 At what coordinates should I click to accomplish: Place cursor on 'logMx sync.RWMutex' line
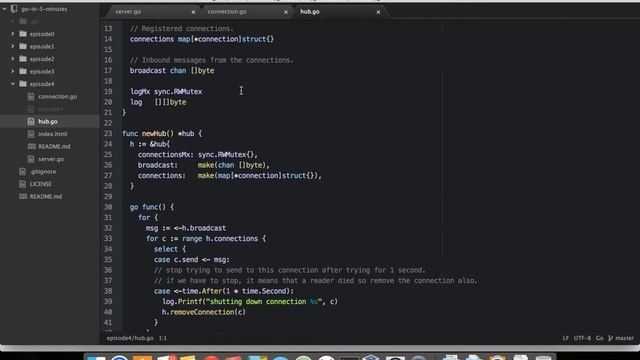click(166, 91)
